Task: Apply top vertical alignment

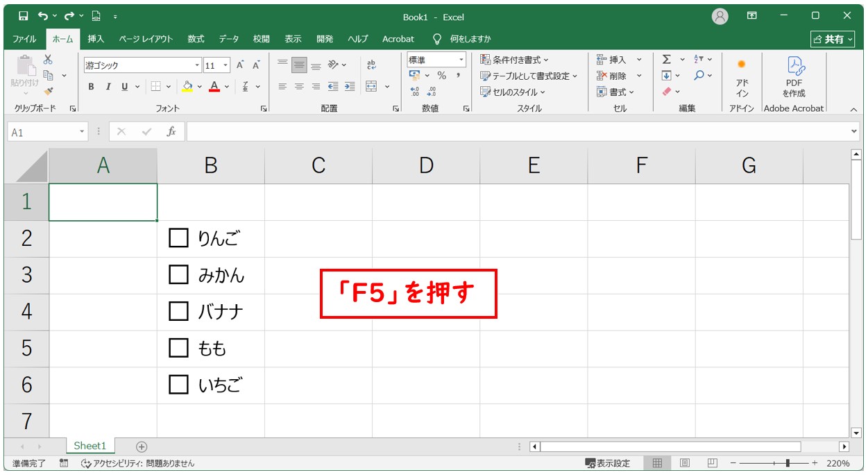Action: (282, 65)
